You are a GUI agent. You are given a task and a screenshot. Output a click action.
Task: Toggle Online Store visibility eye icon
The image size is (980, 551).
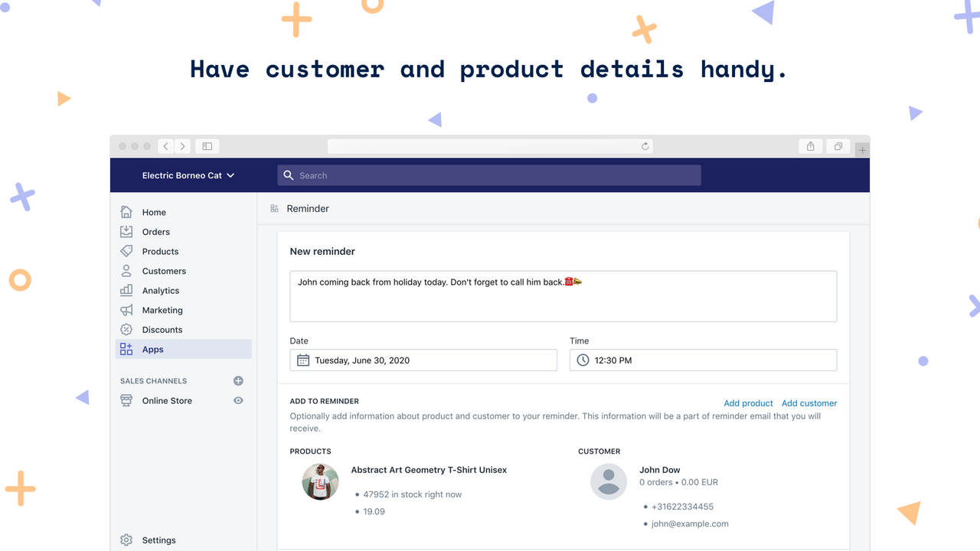238,400
